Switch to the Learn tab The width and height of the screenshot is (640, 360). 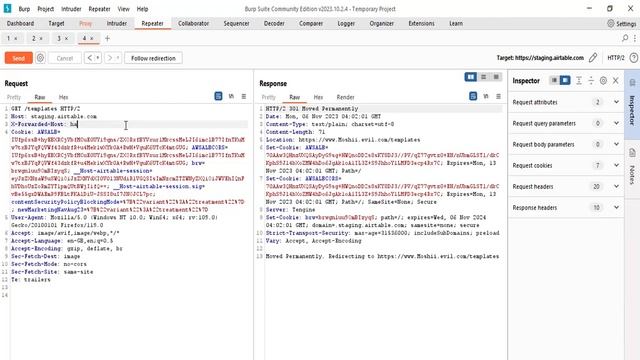tap(456, 23)
